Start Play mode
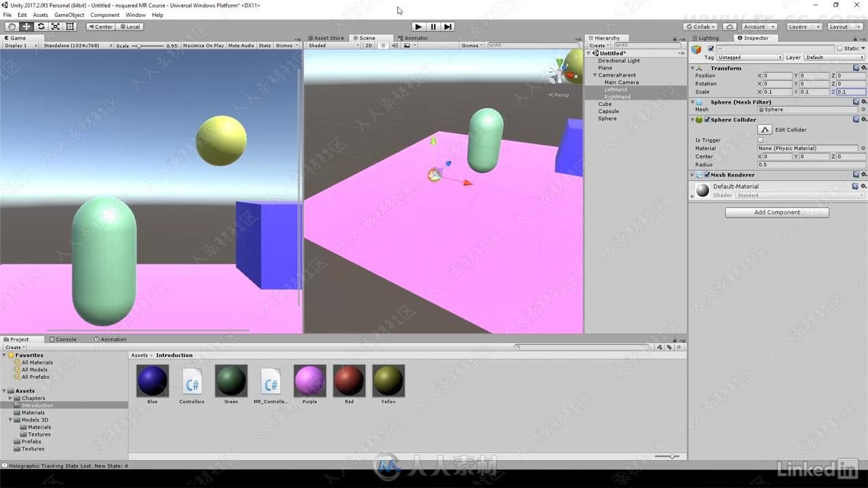 [x=418, y=26]
